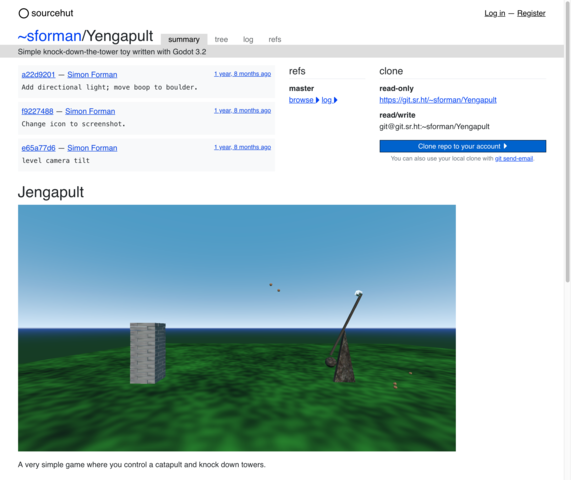Click Simon Forman on the first commit
Image resolution: width=571 pixels, height=480 pixels.
click(92, 75)
